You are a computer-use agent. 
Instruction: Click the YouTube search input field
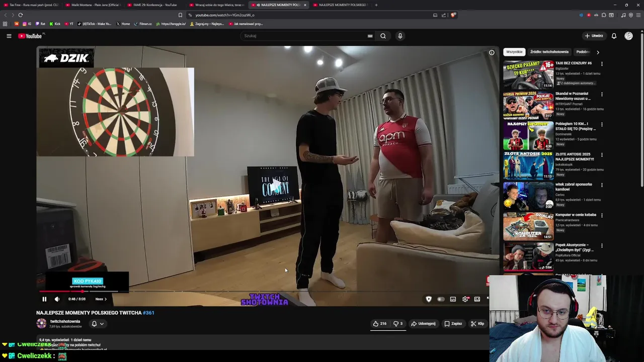(x=304, y=36)
